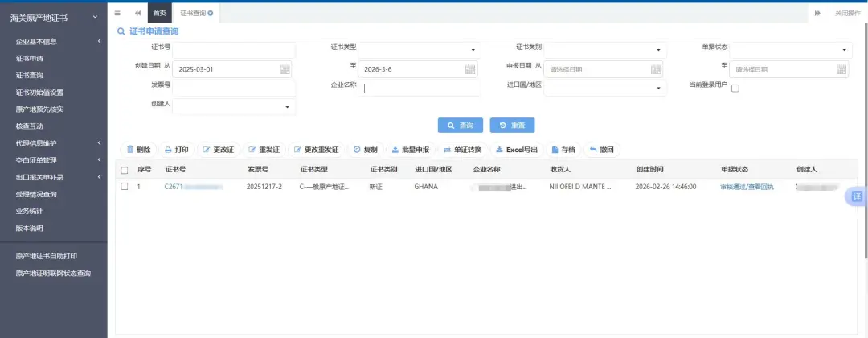Open calendar picker for 创建日期 start date
Screen dimensions: 868x338
coord(285,69)
